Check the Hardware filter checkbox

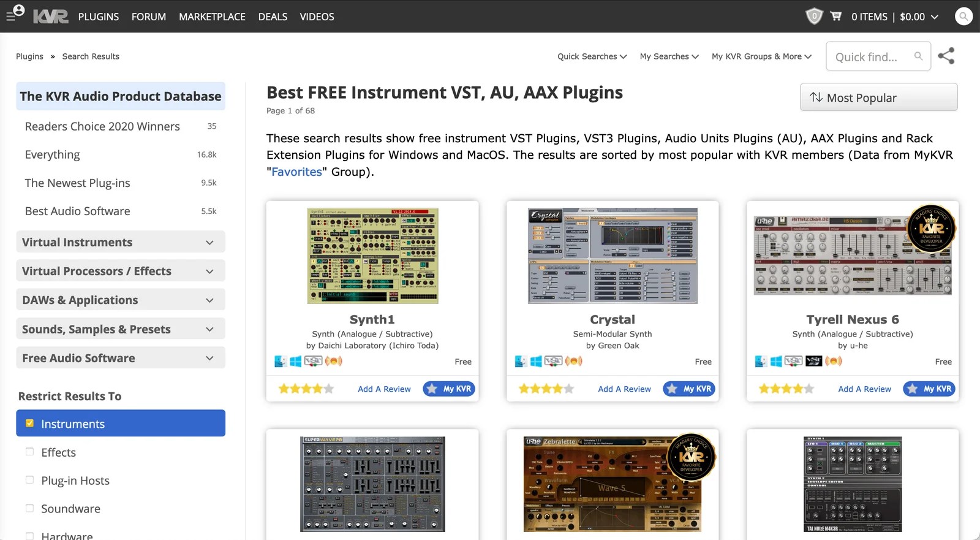[29, 536]
